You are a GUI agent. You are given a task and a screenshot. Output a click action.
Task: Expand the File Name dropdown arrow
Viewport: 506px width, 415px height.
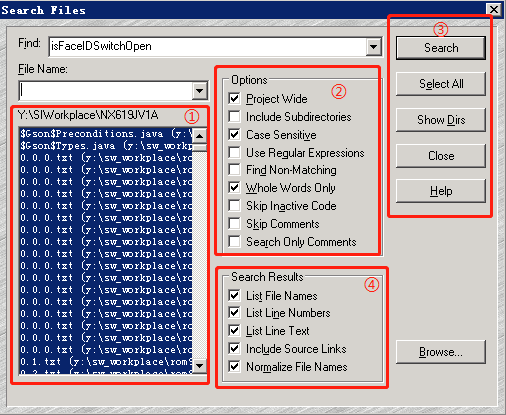[x=199, y=91]
